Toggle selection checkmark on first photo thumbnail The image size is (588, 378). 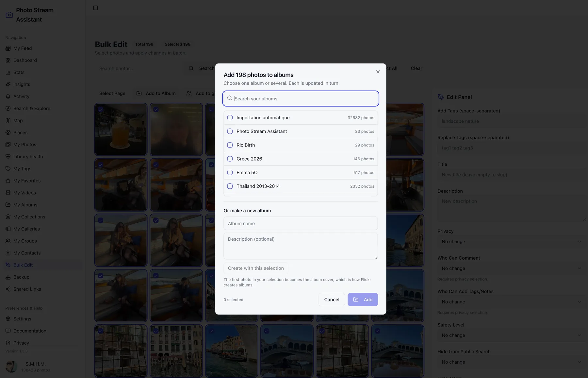click(101, 110)
